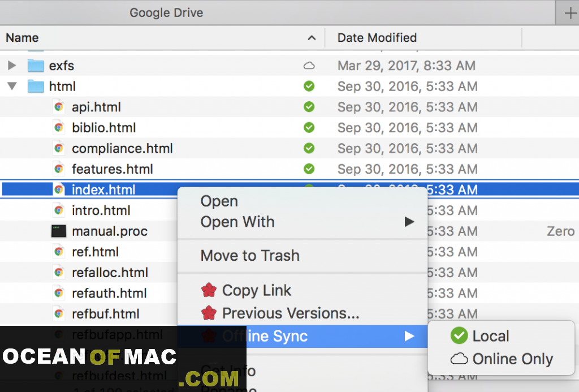Set offline sync to Local
Image resolution: width=579 pixels, height=392 pixels.
coord(501,336)
